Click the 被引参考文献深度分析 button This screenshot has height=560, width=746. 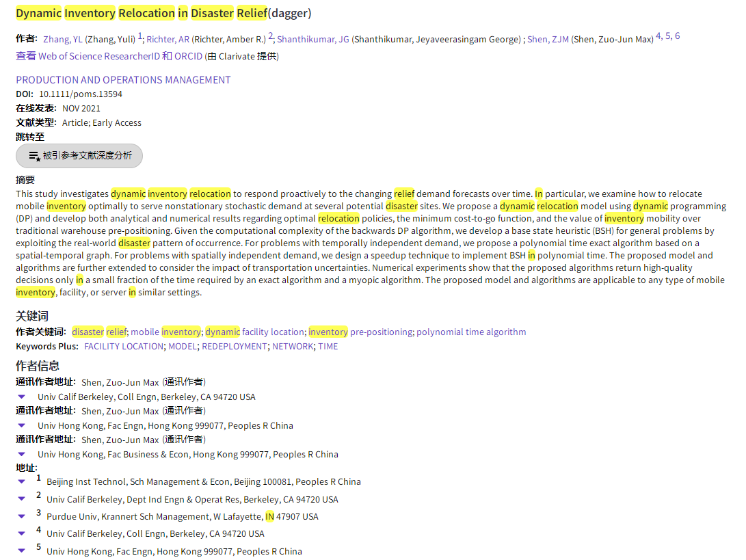79,156
